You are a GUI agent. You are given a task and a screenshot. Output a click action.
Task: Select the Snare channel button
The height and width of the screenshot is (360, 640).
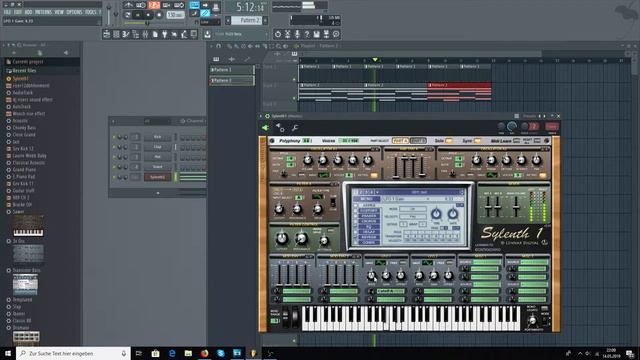(157, 167)
